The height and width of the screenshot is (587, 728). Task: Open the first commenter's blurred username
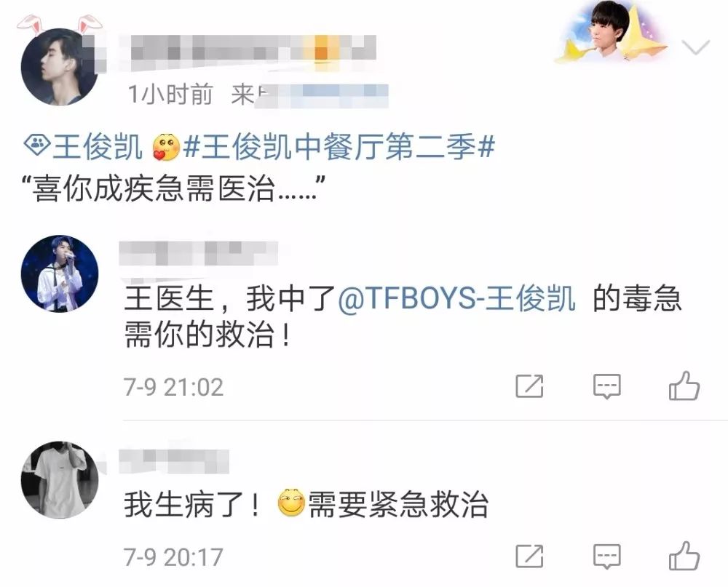(198, 254)
